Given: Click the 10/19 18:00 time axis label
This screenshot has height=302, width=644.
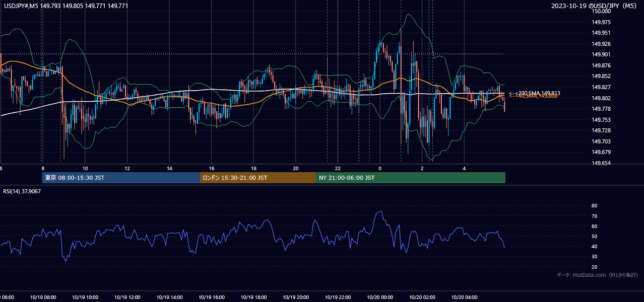Looking at the screenshot, I should (253, 297).
